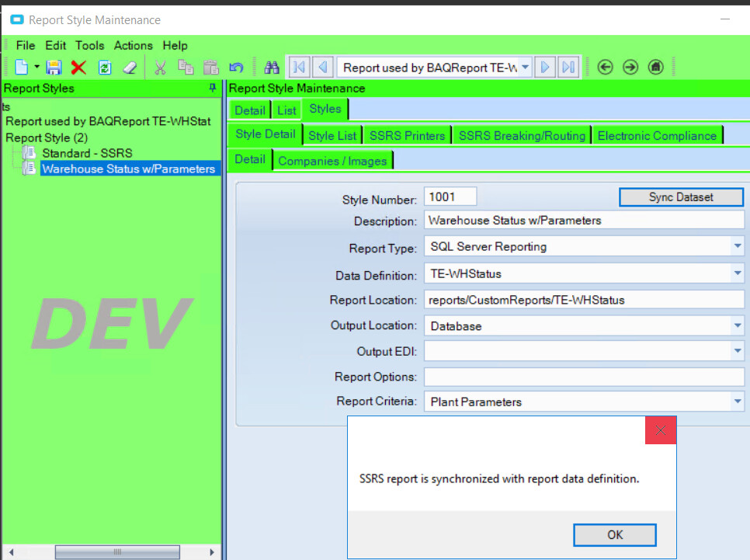
Task: Expand the Report Criteria dropdown
Action: point(737,402)
